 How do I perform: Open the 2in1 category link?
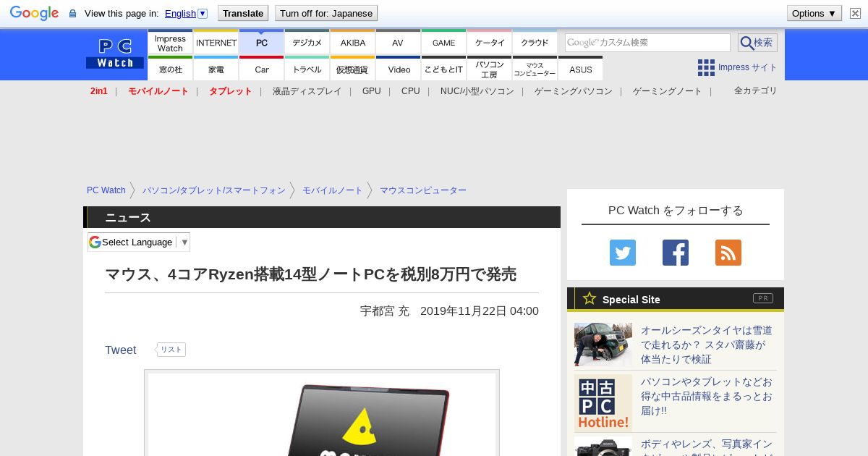tap(98, 91)
